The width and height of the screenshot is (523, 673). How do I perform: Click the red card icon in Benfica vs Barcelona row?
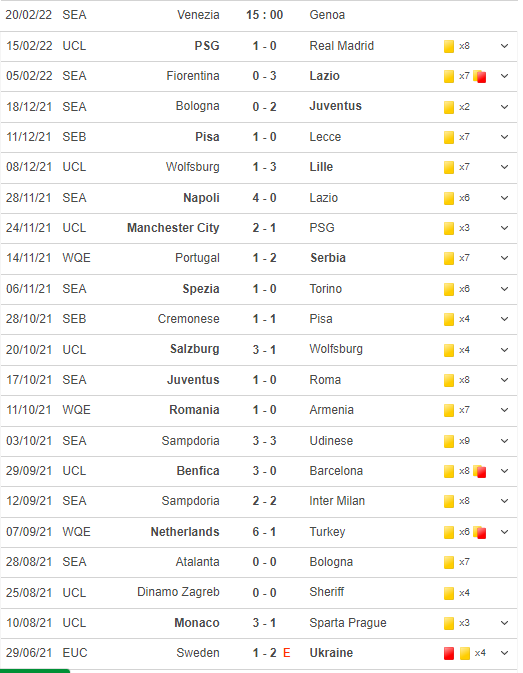pyautogui.click(x=481, y=472)
